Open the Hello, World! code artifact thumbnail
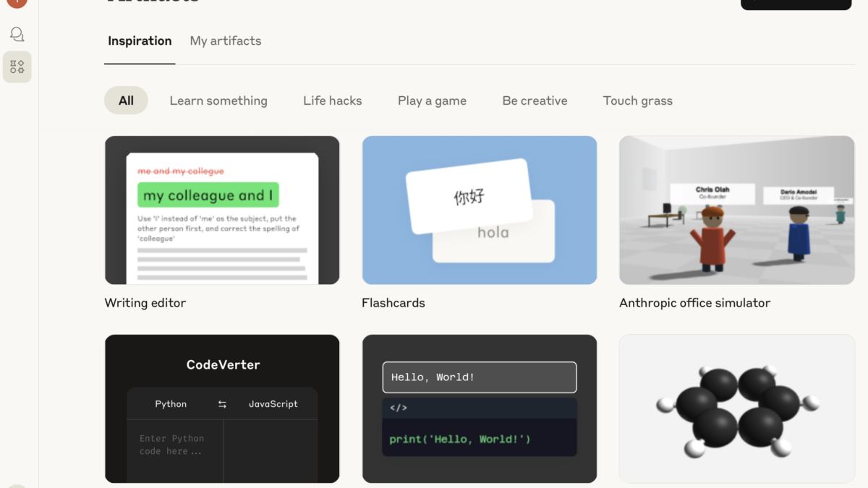 (480, 408)
